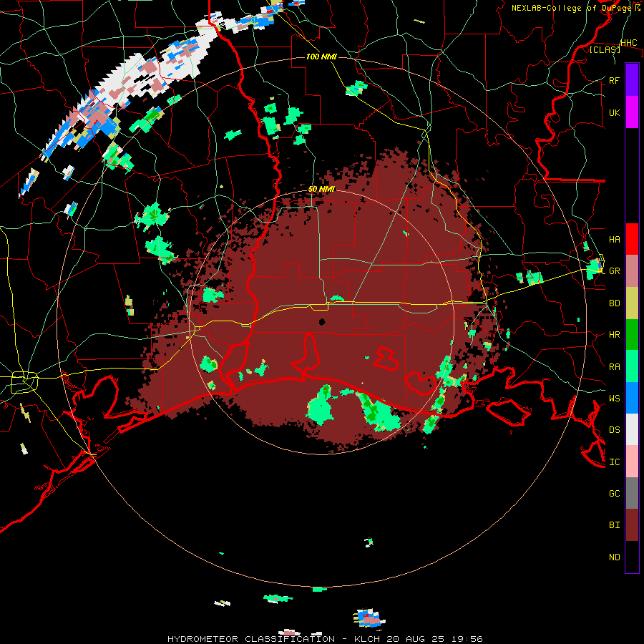Click the 100 NMI range ring label
The height and width of the screenshot is (644, 644).
(x=321, y=57)
